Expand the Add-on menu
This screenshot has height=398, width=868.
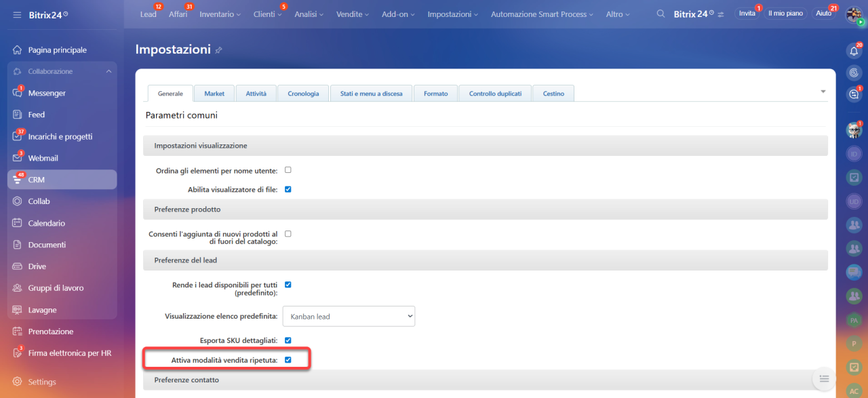[x=398, y=14]
